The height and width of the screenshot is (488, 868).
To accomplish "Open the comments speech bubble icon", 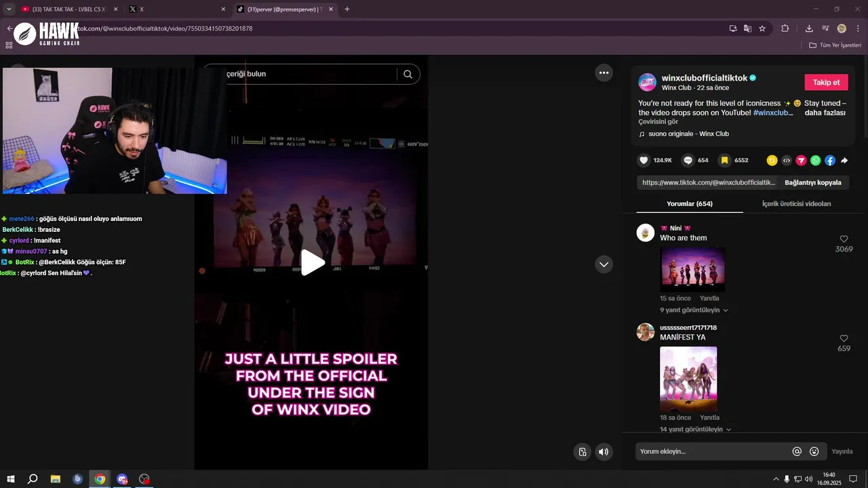I will coord(688,161).
